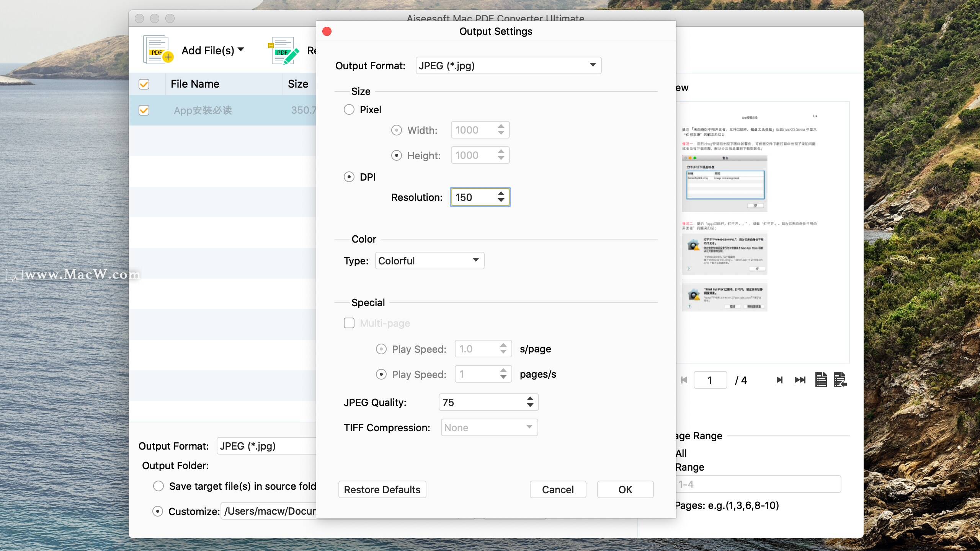Image resolution: width=980 pixels, height=551 pixels.
Task: Click the page range 1-4 field
Action: click(x=758, y=484)
